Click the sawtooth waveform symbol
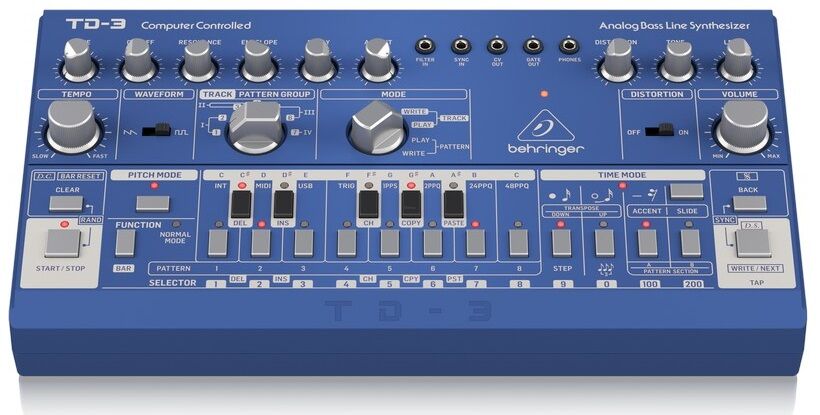The image size is (820, 415). [130, 132]
